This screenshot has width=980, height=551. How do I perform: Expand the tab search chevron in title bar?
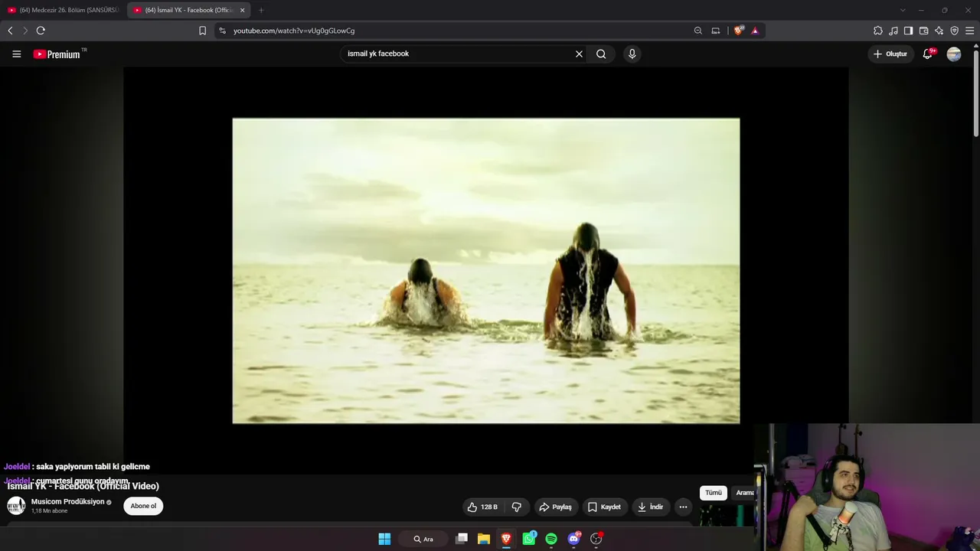[903, 10]
